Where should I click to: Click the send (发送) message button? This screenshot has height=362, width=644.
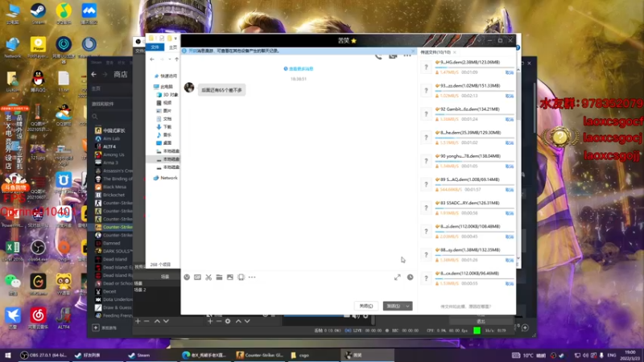pyautogui.click(x=394, y=306)
